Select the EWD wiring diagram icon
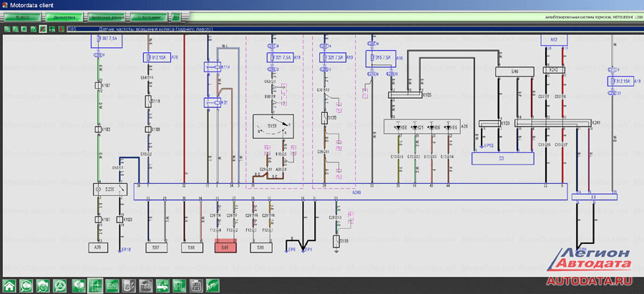 (x=95, y=285)
